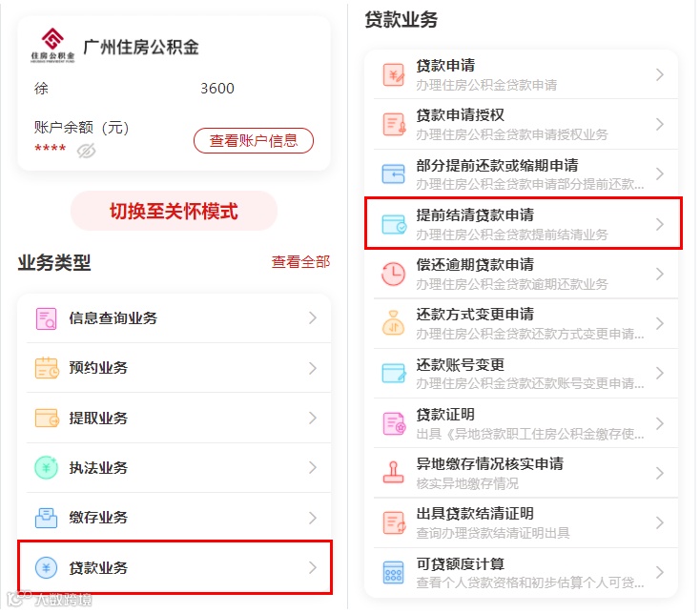Click the 可贷额度计算 calculator icon
700x613 pixels.
point(394,573)
